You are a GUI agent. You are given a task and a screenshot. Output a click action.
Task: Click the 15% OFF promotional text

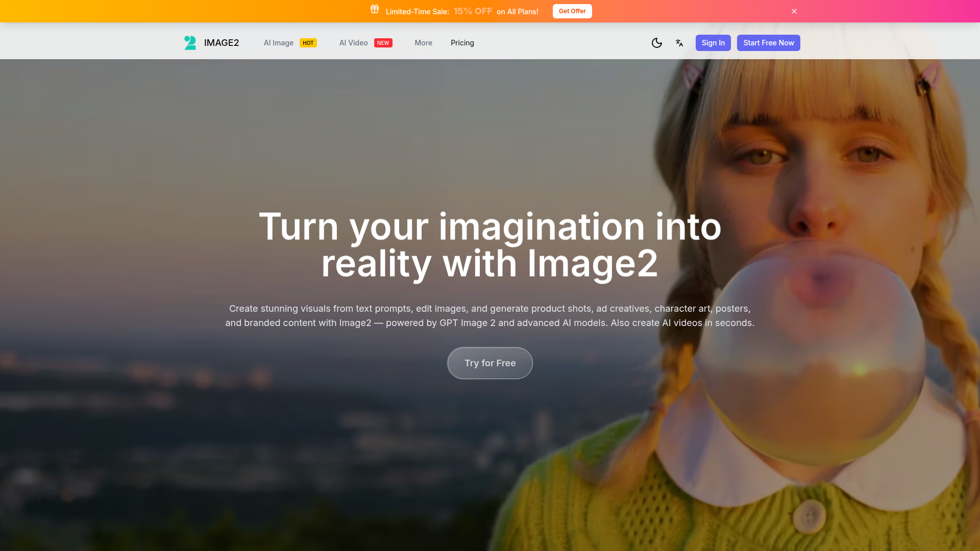473,11
